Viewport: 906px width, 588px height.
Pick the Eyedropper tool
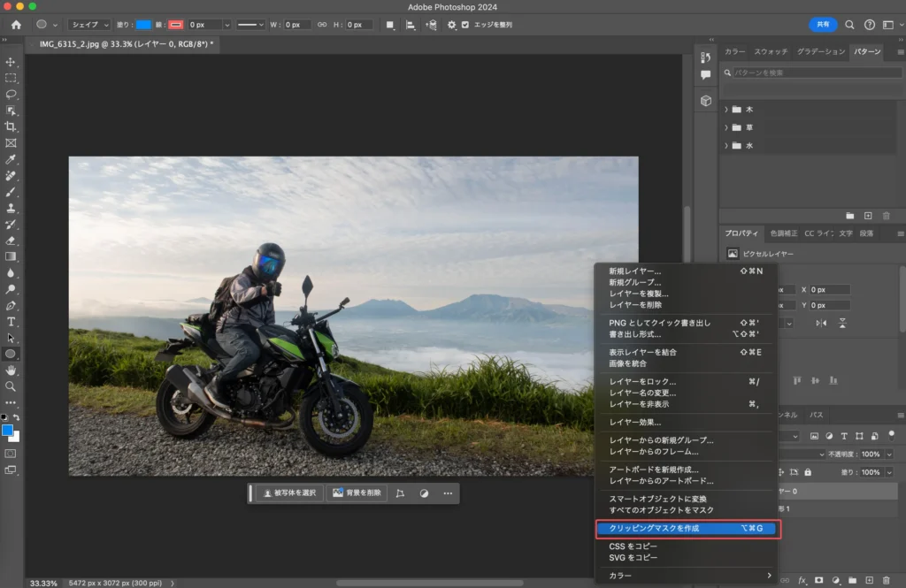(x=12, y=159)
